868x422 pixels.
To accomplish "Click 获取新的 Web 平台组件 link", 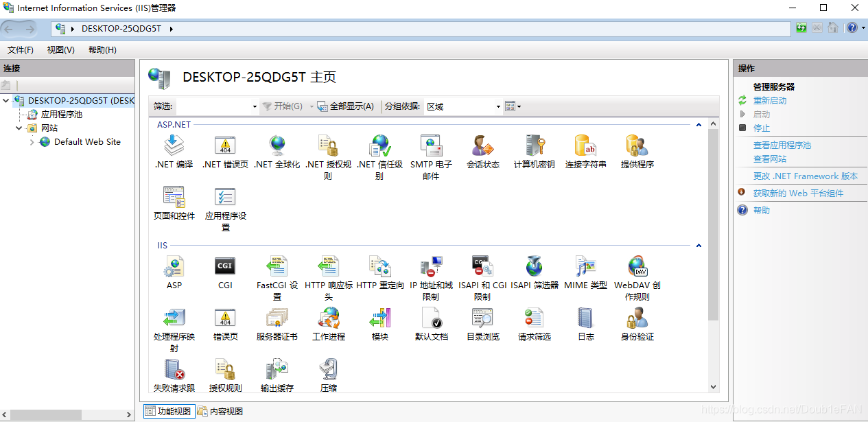I will (x=798, y=194).
